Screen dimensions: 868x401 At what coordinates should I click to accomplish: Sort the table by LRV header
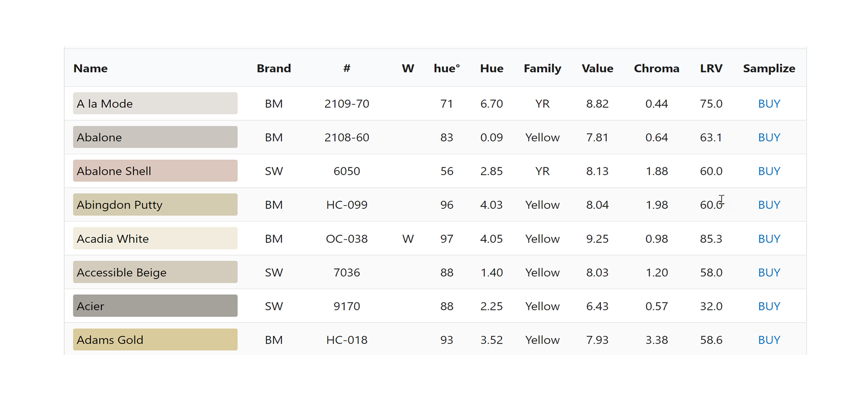[x=711, y=69]
